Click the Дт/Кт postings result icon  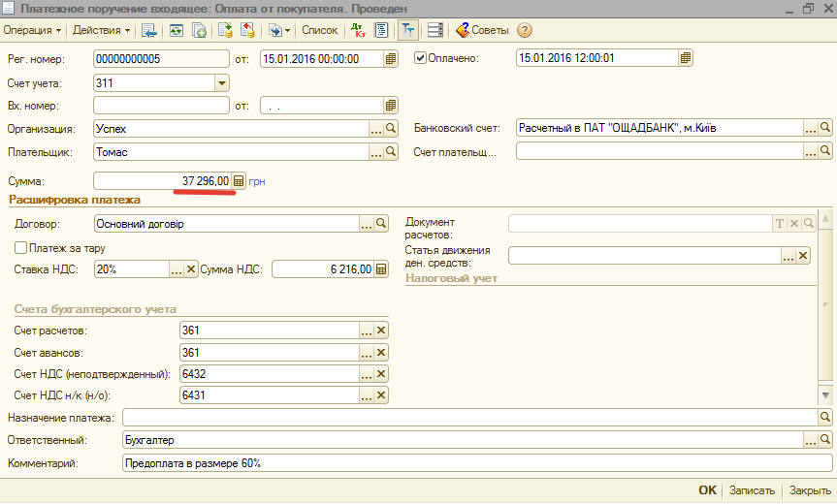coord(358,30)
